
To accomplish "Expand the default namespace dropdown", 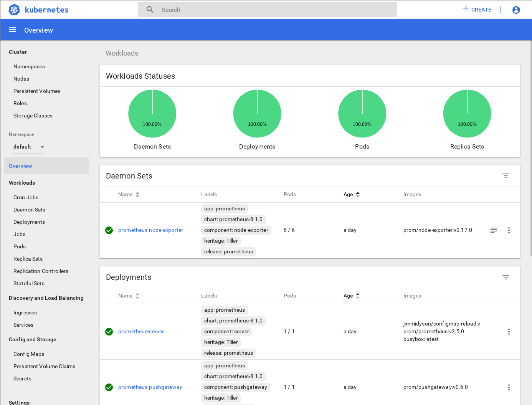I will click(x=42, y=147).
